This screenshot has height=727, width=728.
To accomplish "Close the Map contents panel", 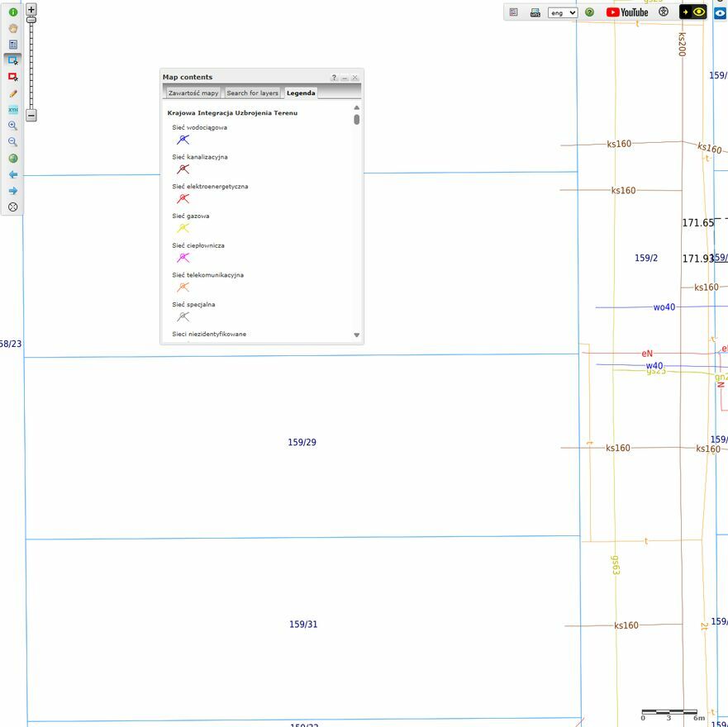I will click(355, 78).
